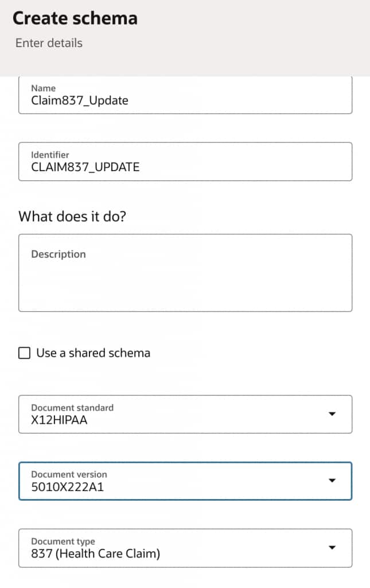Click the "Enter details" subtitle
This screenshot has width=370, height=588.
point(49,43)
